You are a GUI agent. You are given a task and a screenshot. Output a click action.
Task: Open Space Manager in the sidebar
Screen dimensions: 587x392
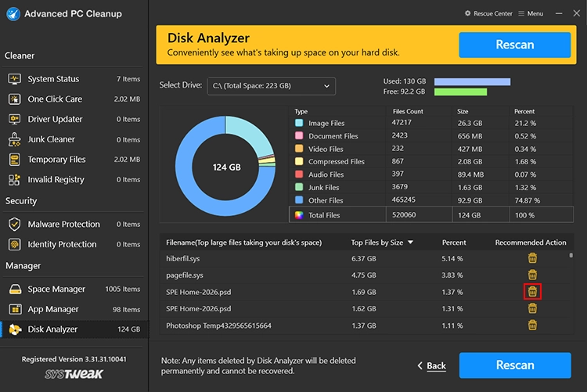[x=56, y=290]
